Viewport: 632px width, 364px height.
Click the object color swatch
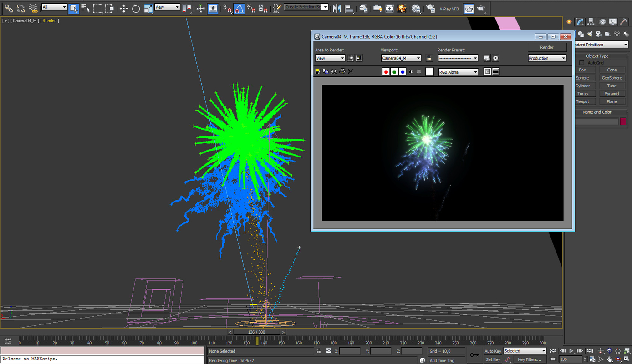[622, 121]
